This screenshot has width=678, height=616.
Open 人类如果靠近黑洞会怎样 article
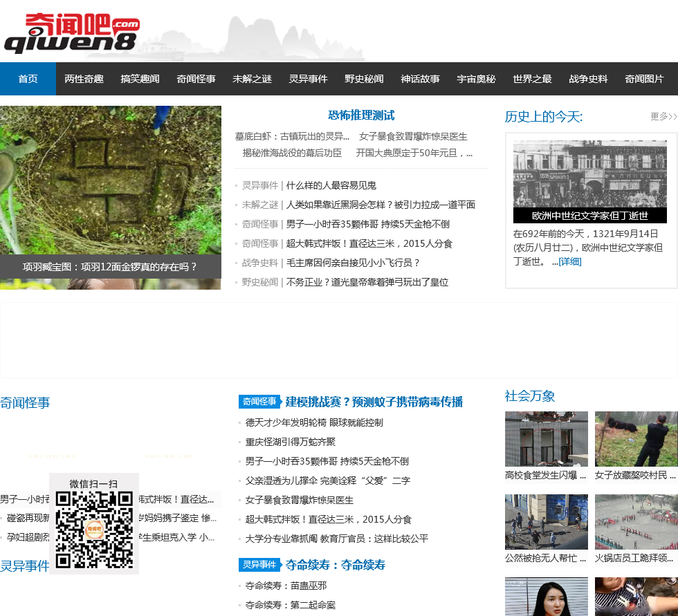[381, 205]
